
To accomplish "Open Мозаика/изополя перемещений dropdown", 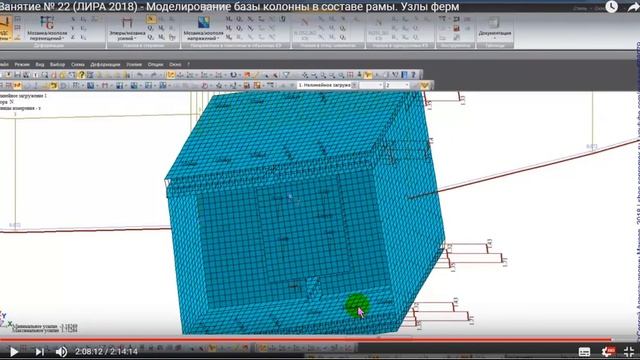I will pos(47,36).
